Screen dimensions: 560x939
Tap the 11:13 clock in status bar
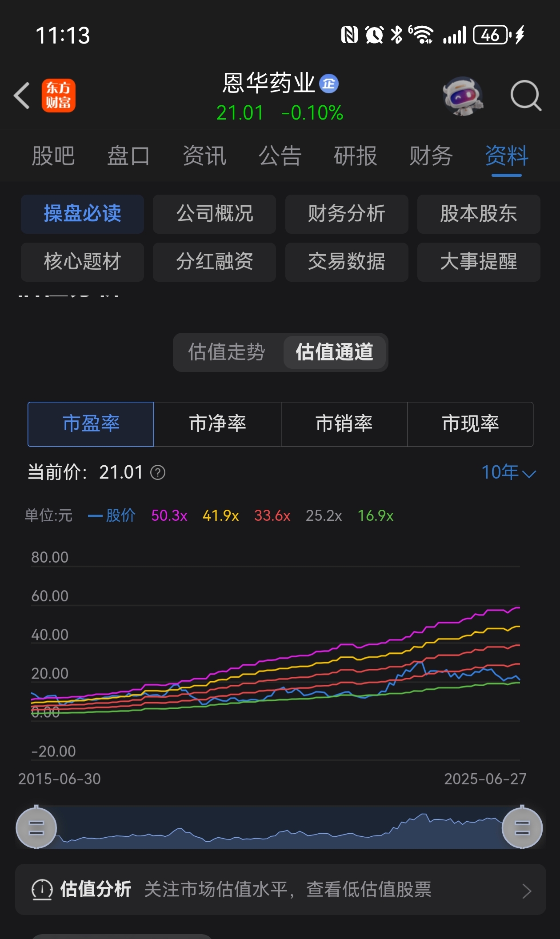pos(63,35)
